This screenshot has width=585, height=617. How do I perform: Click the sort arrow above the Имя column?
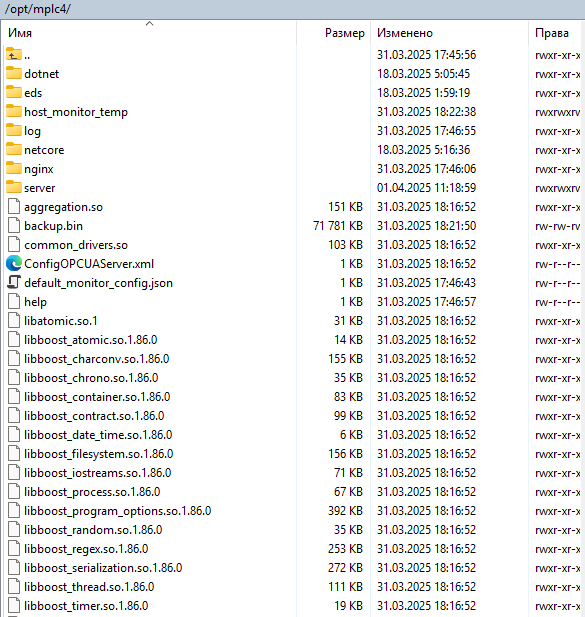149,24
